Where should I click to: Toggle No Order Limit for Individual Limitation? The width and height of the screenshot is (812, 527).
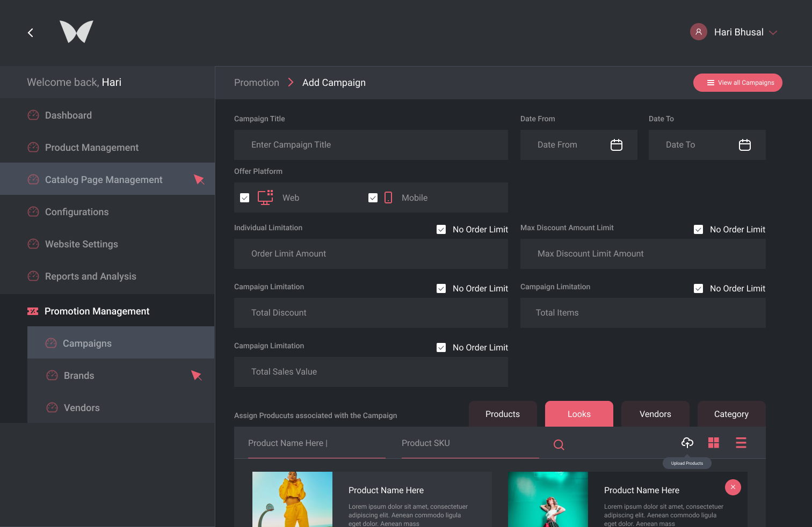tap(441, 230)
